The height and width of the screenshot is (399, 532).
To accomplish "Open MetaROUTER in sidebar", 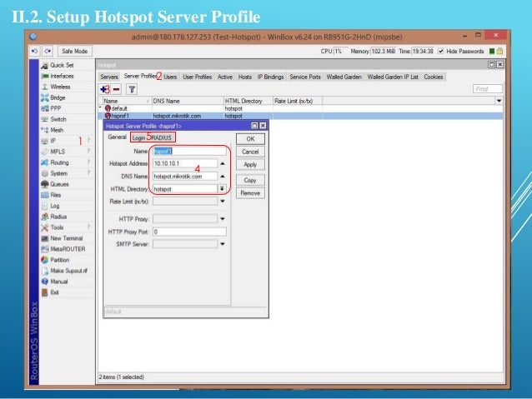I will (68, 249).
